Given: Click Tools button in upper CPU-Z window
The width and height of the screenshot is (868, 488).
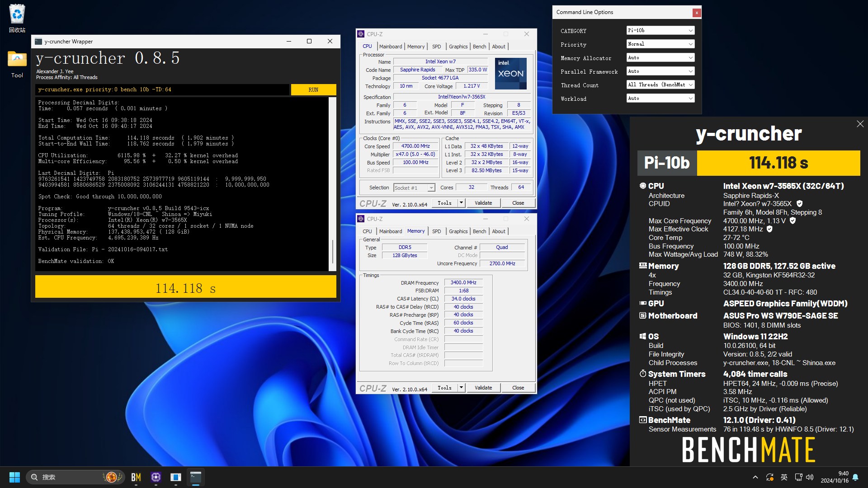Looking at the screenshot, I should pos(444,203).
